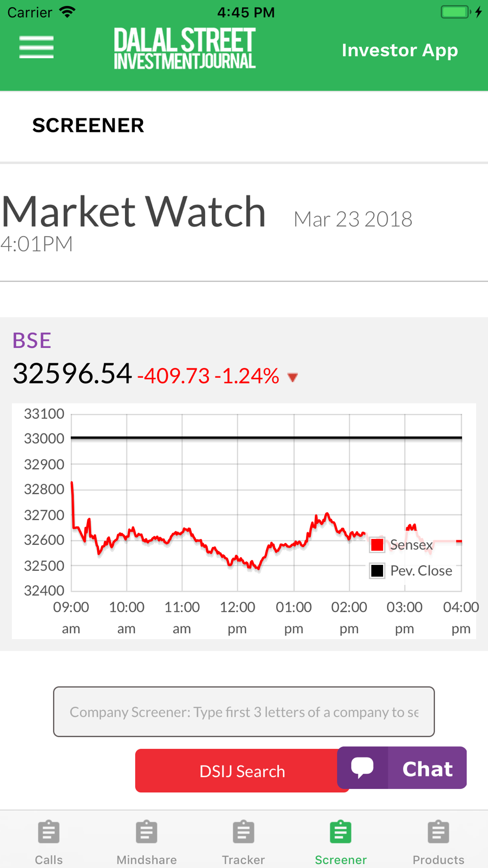This screenshot has height=868, width=488.
Task: Click the red Sensex legend swatch
Action: tap(377, 545)
